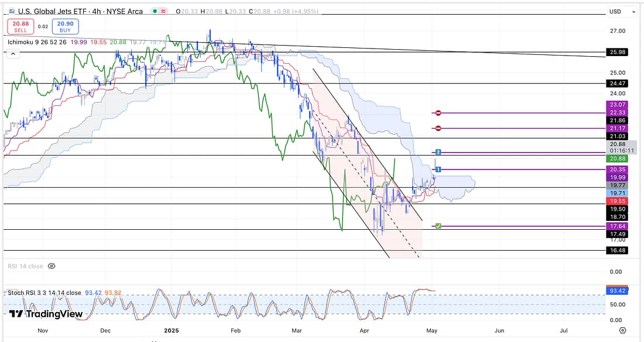Select the blue number 2 target marker
644x342 pixels.
click(438, 153)
